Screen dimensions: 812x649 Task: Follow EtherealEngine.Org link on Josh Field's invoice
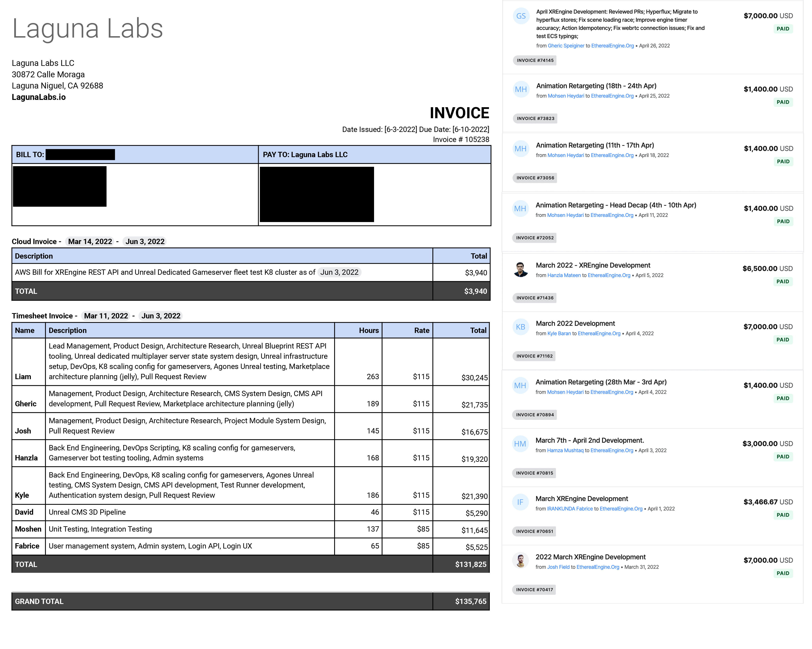coord(598,567)
